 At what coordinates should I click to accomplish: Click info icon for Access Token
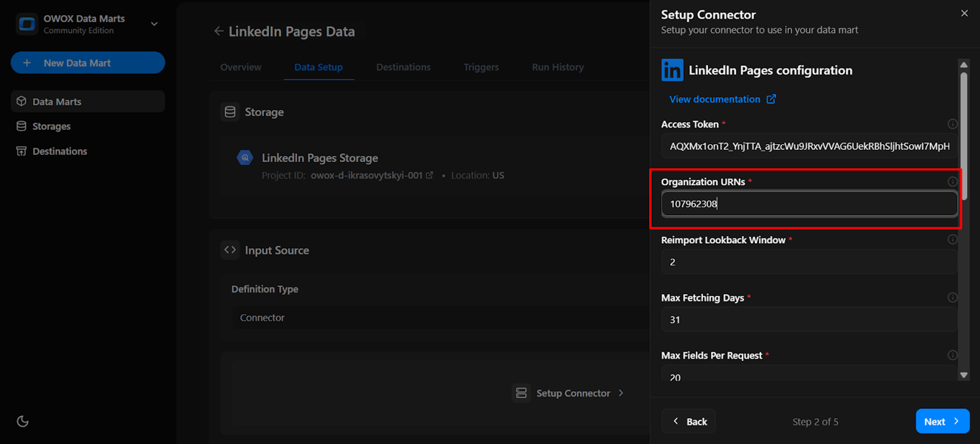coord(953,124)
